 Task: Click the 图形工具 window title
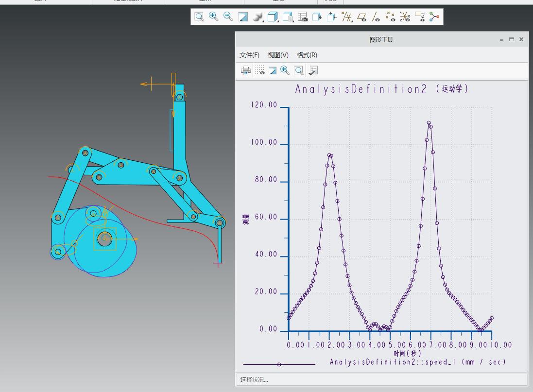(381, 40)
